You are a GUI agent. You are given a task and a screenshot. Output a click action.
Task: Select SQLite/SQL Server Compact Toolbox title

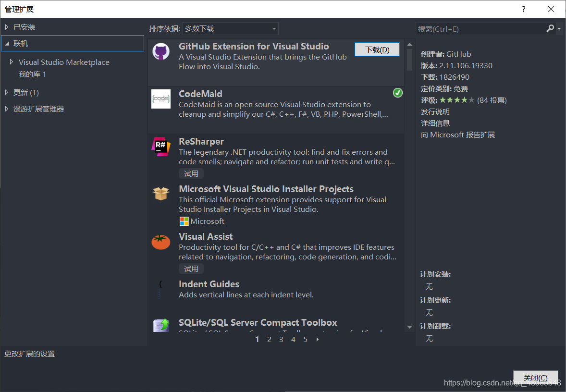(x=258, y=322)
